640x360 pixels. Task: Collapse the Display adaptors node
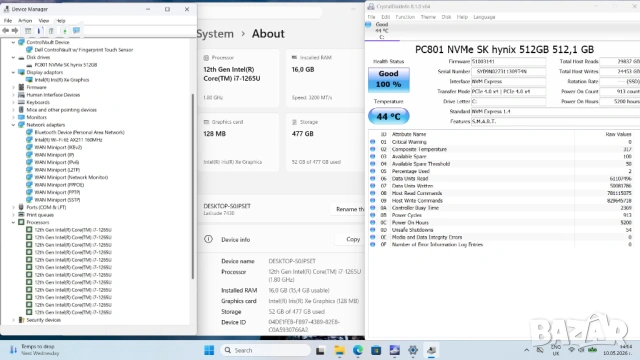tap(13, 72)
